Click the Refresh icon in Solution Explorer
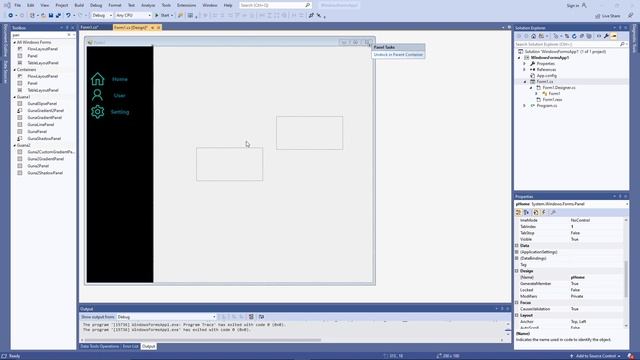 pos(574,36)
